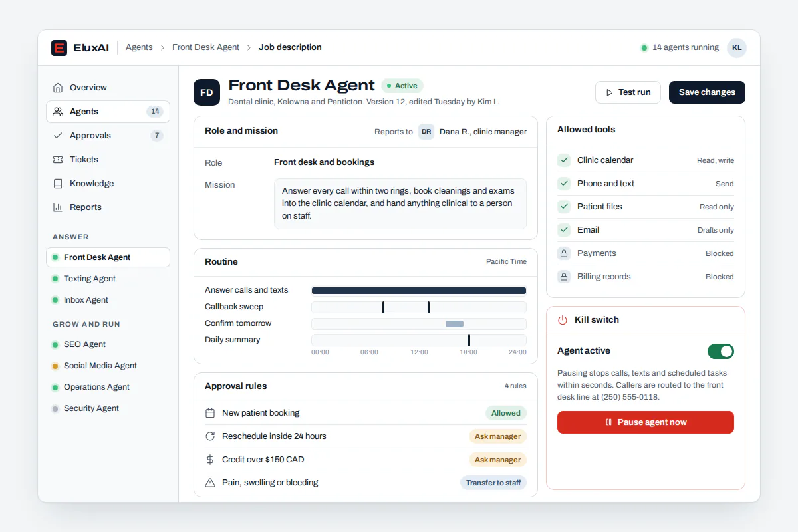Click the EluxAI logo icon
Image resolution: width=798 pixels, height=532 pixels.
click(59, 48)
